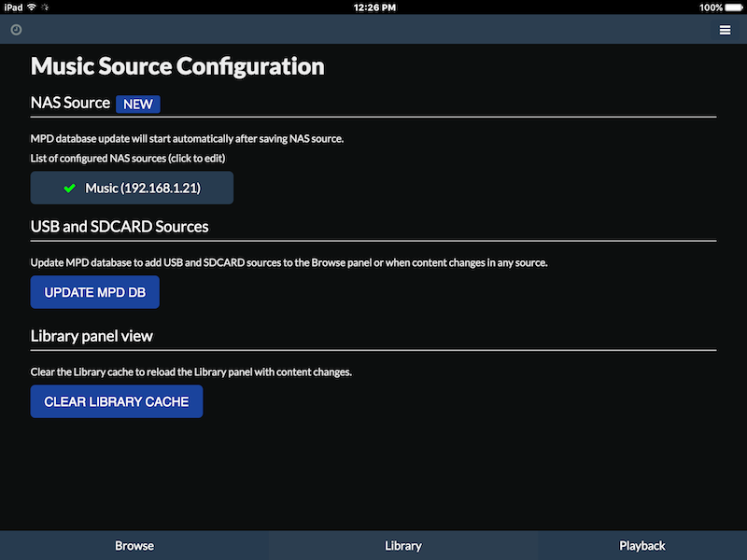Start the UPDATE MPD DB action

[x=95, y=292]
